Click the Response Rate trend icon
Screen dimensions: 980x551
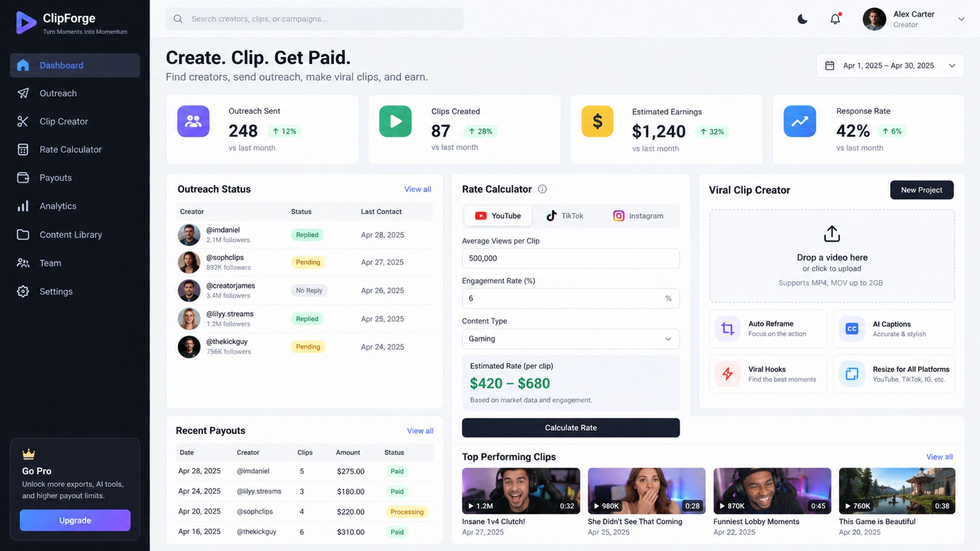click(x=800, y=121)
